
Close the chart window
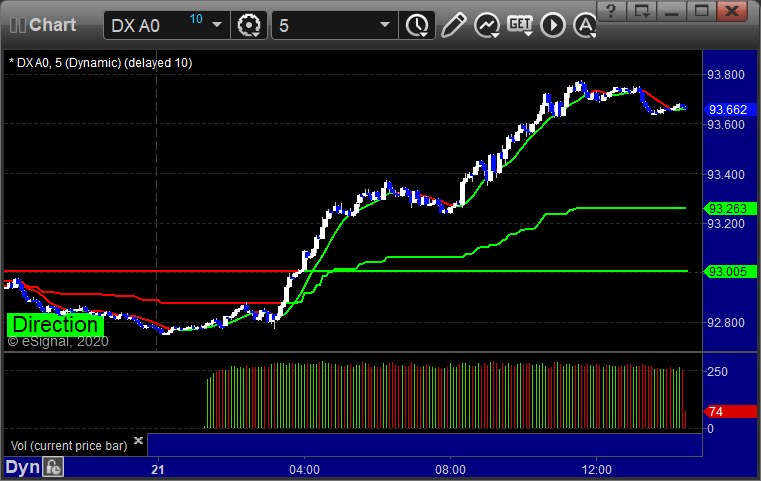(732, 11)
